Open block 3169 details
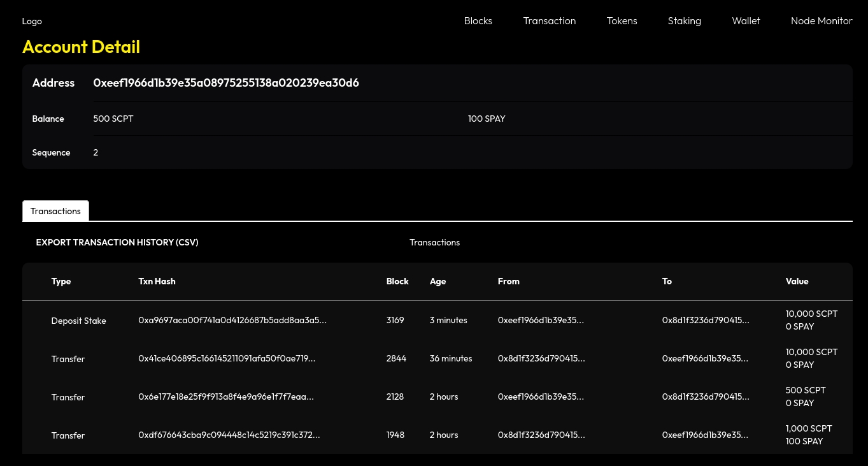 395,320
